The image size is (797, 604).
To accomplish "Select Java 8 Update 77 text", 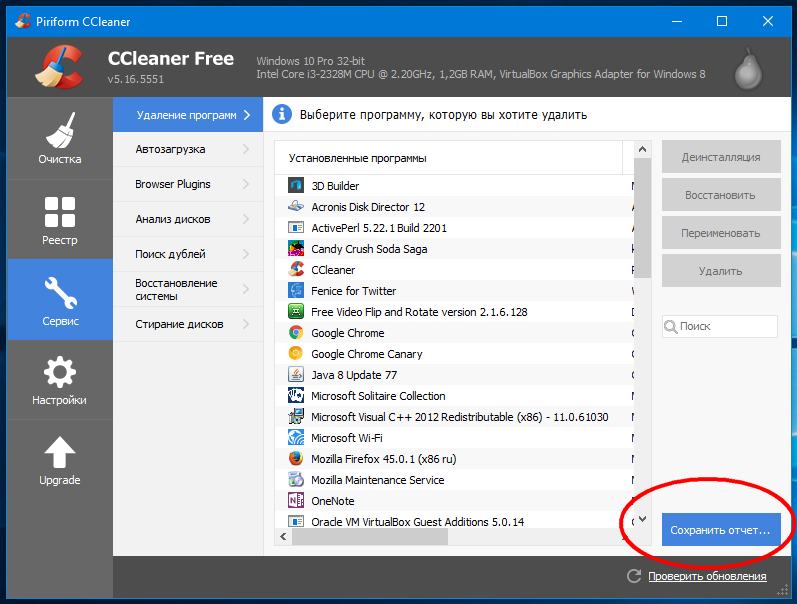I will 354,375.
